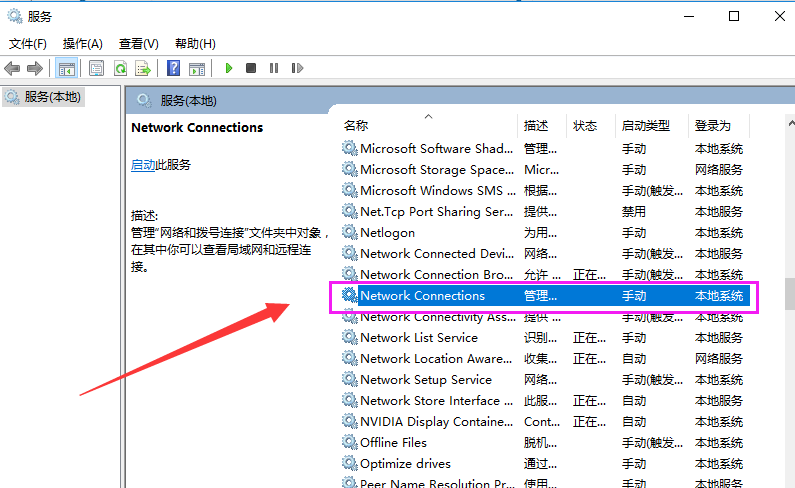Maximize the 服务 window

pyautogui.click(x=734, y=16)
